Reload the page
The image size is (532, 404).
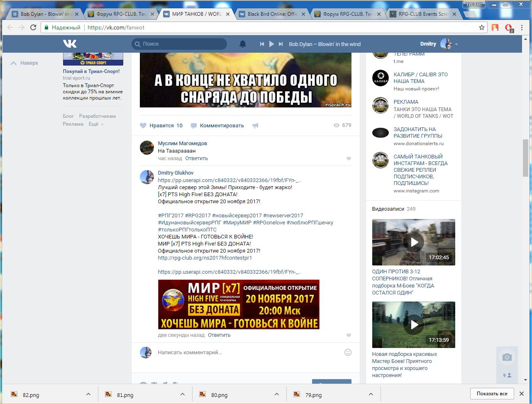tap(33, 28)
